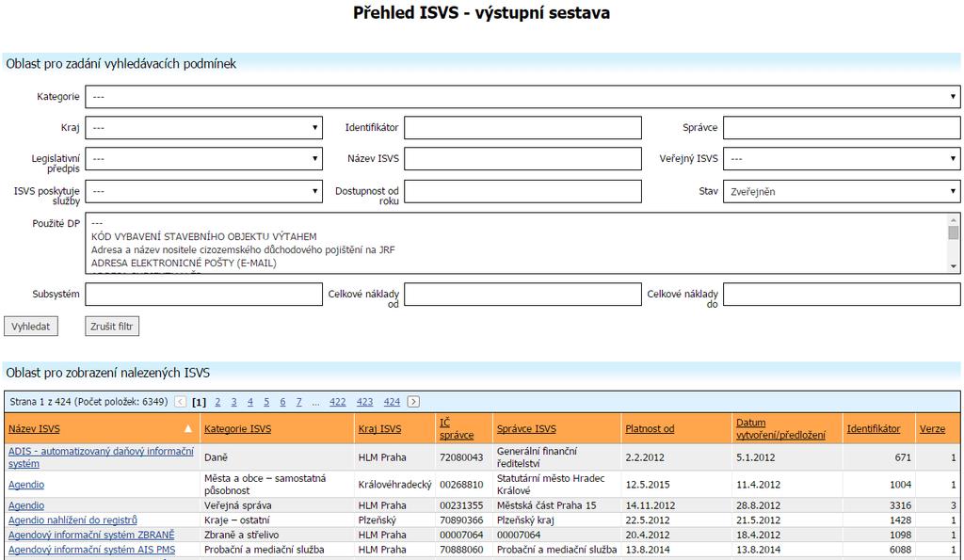The height and width of the screenshot is (560, 964).
Task: Focus the Subsystém input field
Action: [x=203, y=294]
